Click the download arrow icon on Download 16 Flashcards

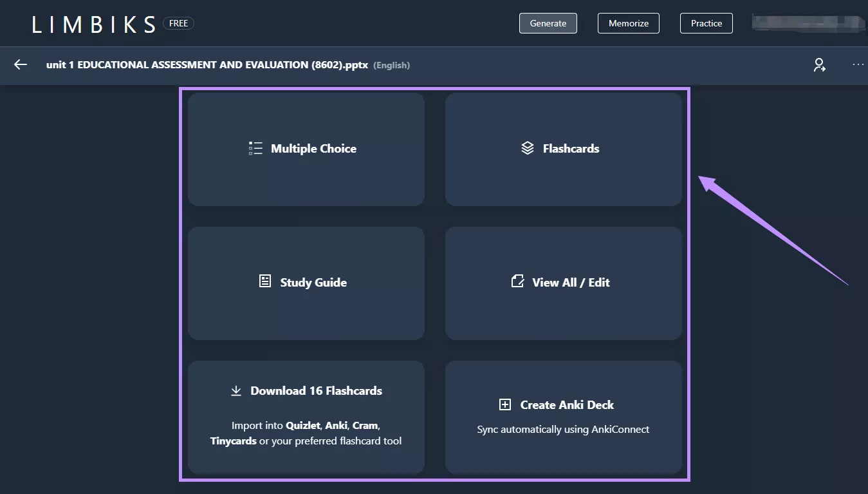(x=236, y=390)
